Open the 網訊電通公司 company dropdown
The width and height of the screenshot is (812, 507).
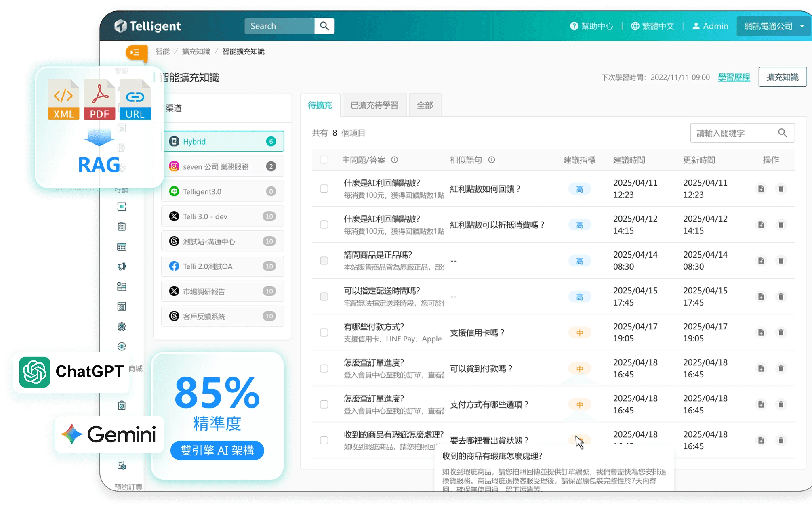(774, 26)
